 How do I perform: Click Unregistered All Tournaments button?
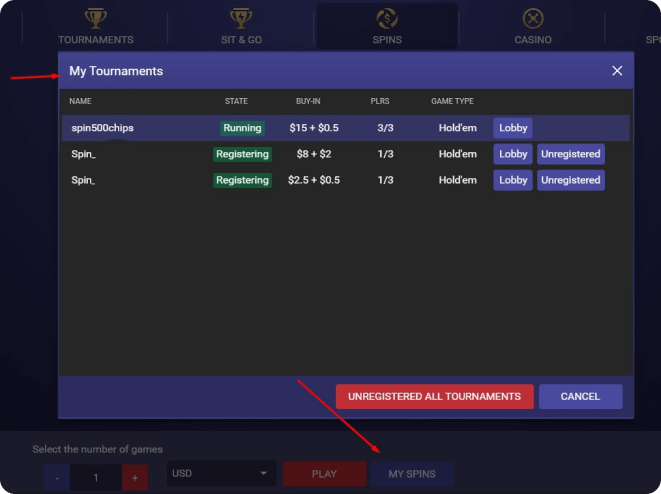pos(434,397)
